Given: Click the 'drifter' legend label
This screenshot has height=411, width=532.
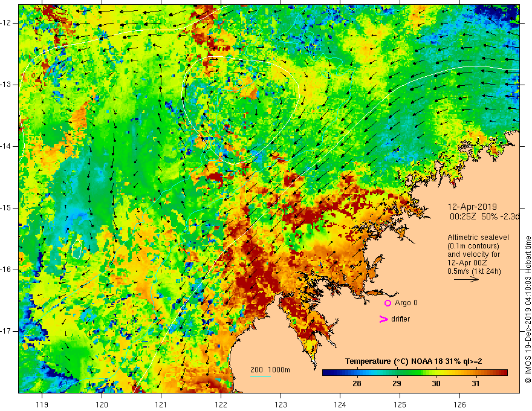Looking at the screenshot, I should 400,319.
